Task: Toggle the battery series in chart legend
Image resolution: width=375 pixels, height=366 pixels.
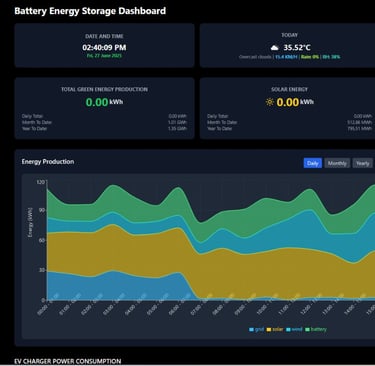Action: click(x=316, y=329)
